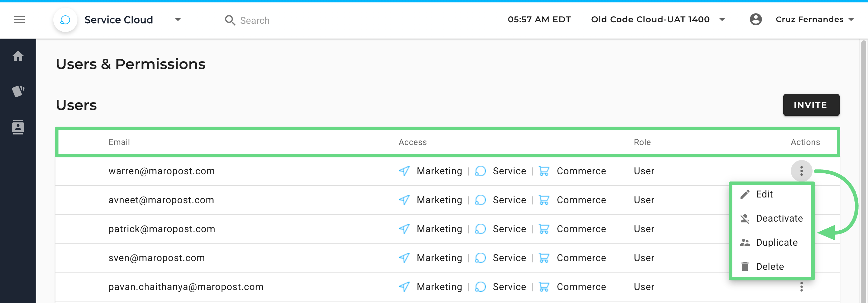Select Delete in the actions menu
Viewport: 868px width, 303px height.
(770, 266)
